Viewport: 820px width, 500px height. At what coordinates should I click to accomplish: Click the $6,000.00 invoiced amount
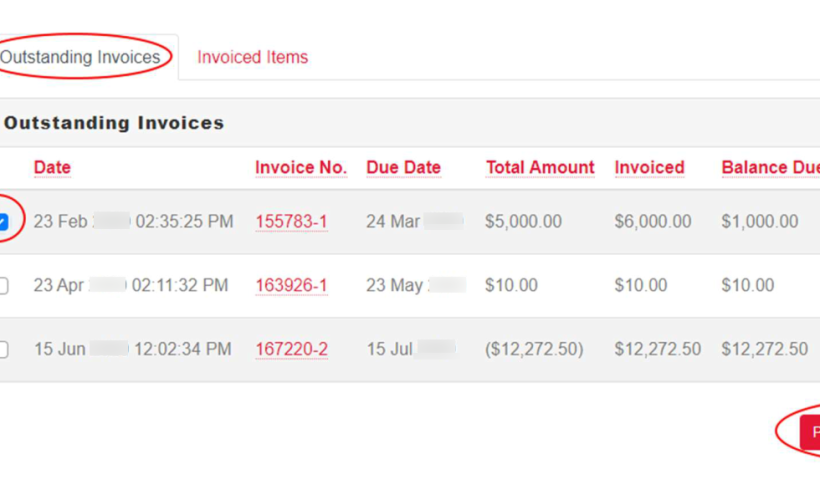click(653, 222)
